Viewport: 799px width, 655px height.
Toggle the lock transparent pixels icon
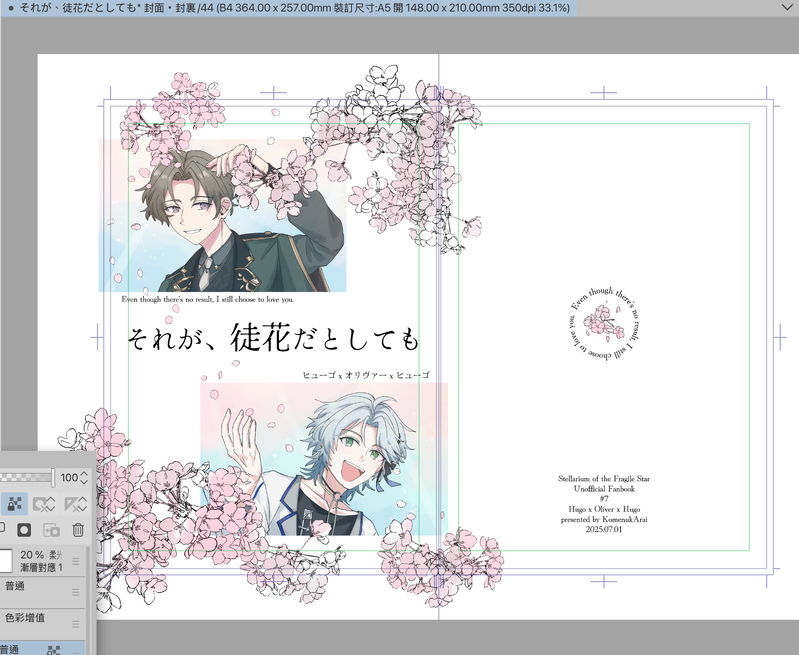pyautogui.click(x=14, y=504)
